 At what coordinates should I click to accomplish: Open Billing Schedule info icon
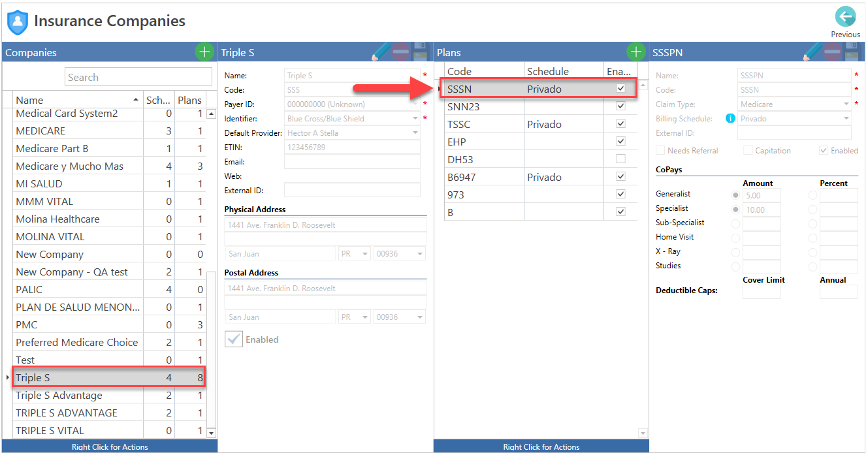730,119
